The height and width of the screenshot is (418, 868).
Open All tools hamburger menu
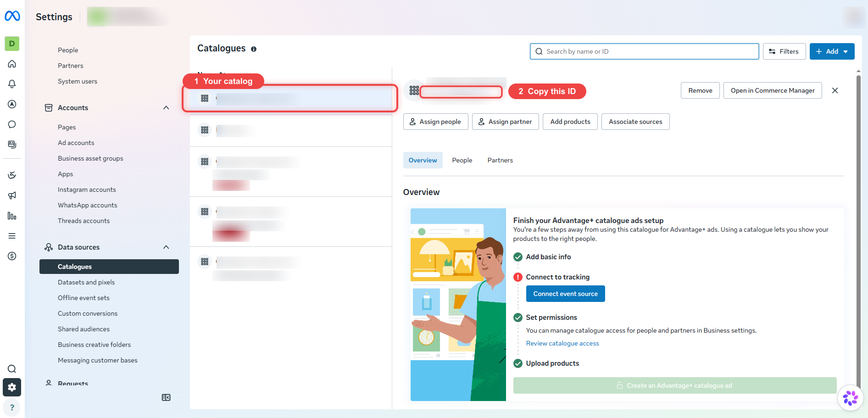pos(12,236)
